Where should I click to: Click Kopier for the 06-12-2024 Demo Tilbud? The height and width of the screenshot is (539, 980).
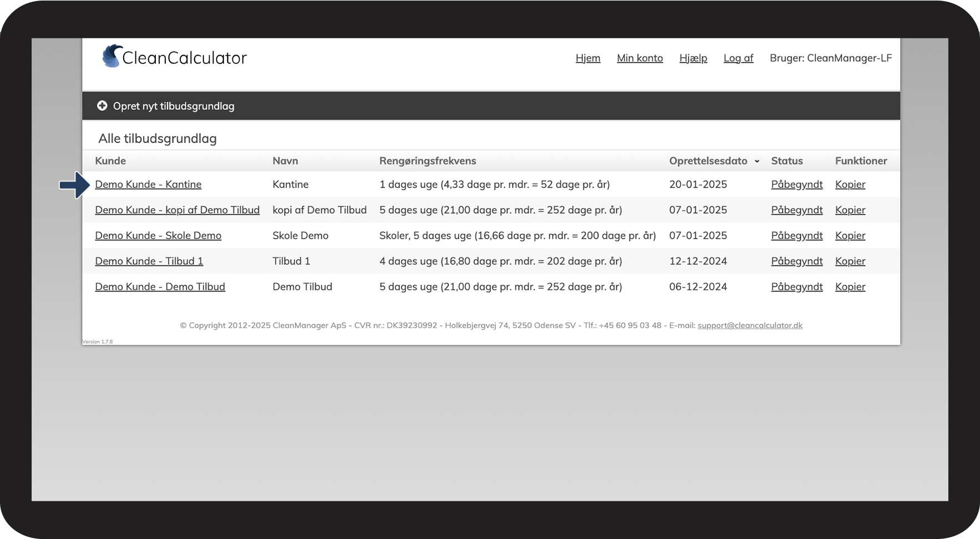(850, 286)
